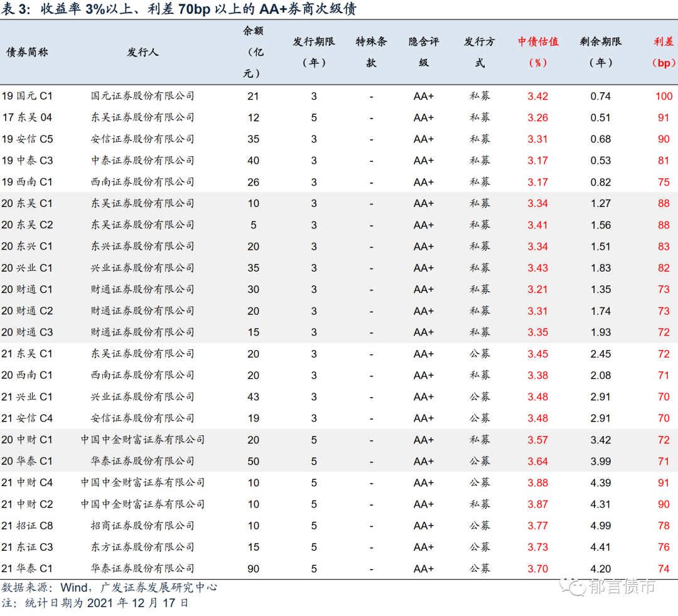This screenshot has height=616, width=678.
Task: Select bond name '21 兴业 C1'
Action: click(x=27, y=396)
